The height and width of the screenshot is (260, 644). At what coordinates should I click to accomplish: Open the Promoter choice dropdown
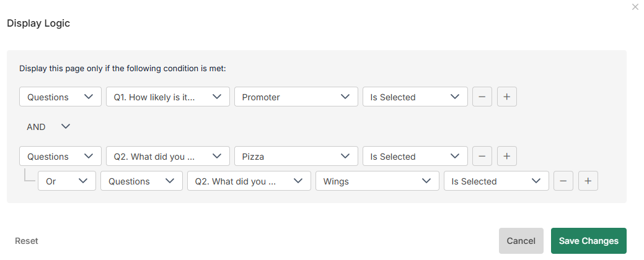tap(296, 97)
